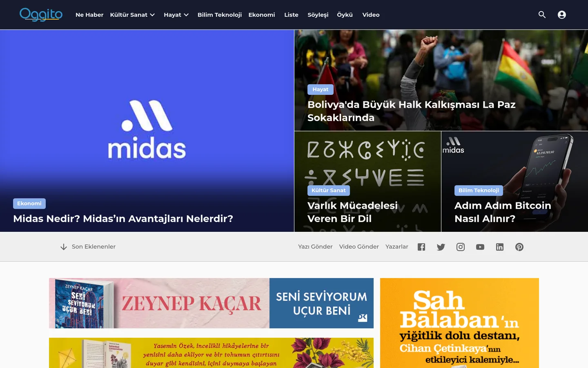
Task: Open article 'Midas Nedir? Midas'ın Avantajları Nelerdir?'
Action: (123, 219)
